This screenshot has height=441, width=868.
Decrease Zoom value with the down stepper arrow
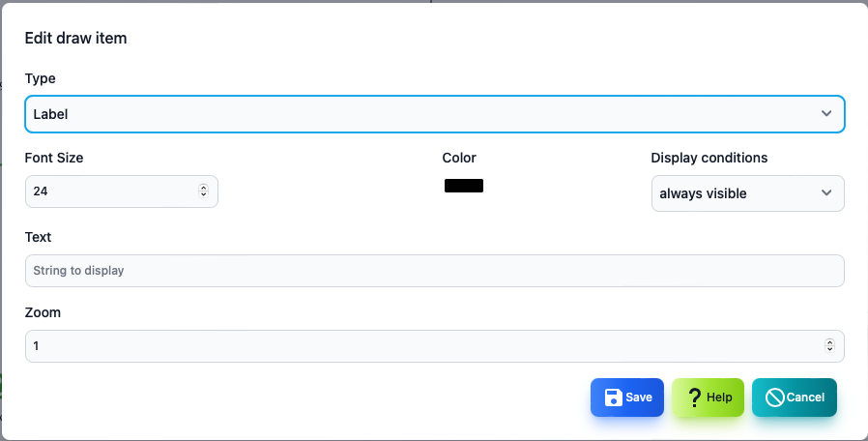click(829, 349)
